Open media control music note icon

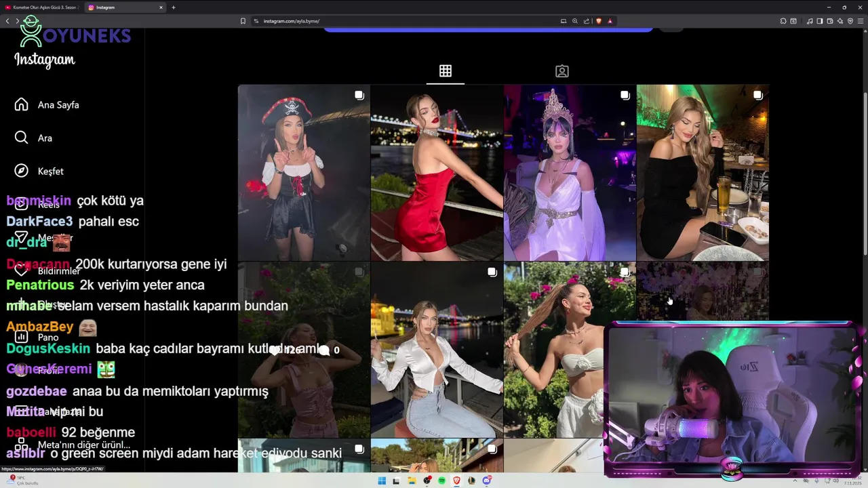pyautogui.click(x=810, y=21)
